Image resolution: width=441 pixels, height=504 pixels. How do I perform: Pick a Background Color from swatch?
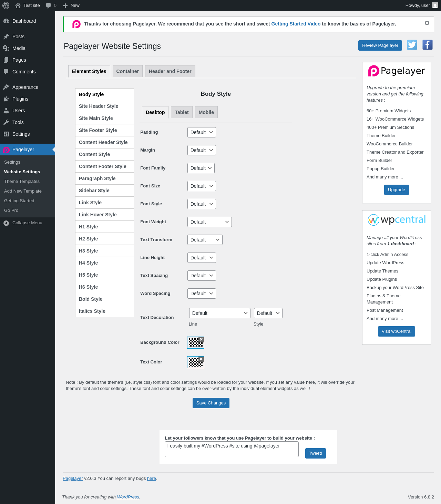194,343
